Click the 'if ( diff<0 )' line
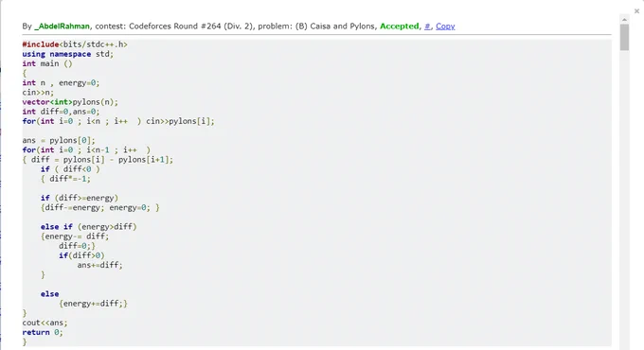The width and height of the screenshot is (644, 350). point(70,169)
